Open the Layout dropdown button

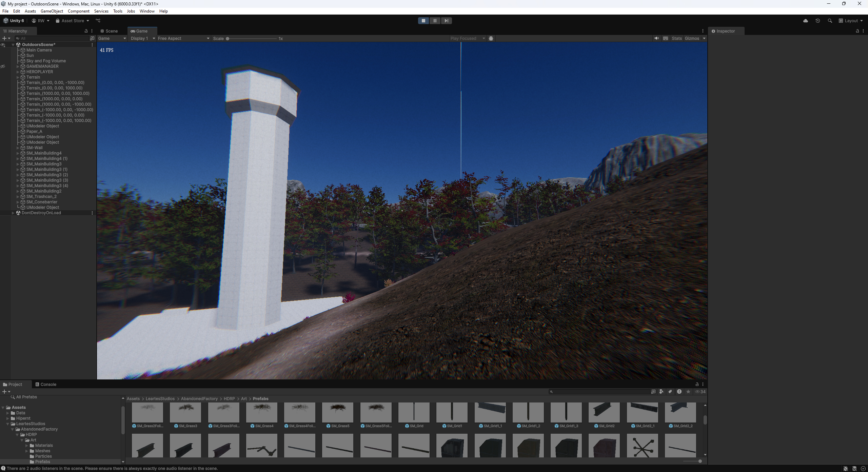click(x=850, y=21)
